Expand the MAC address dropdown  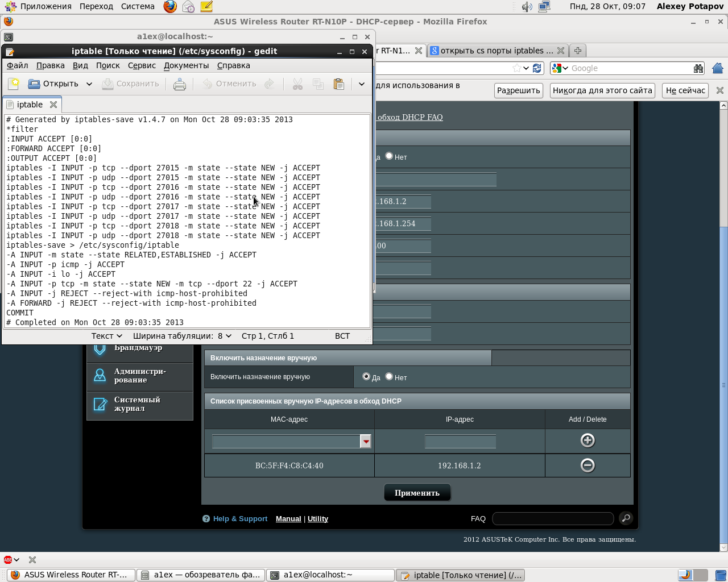(366, 442)
